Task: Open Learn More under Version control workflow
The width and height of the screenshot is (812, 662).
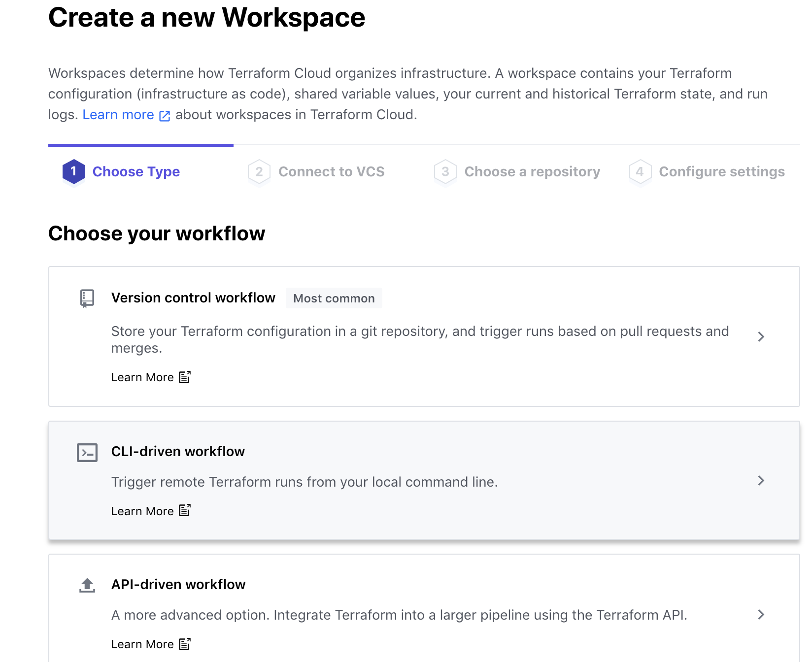Action: [x=142, y=377]
